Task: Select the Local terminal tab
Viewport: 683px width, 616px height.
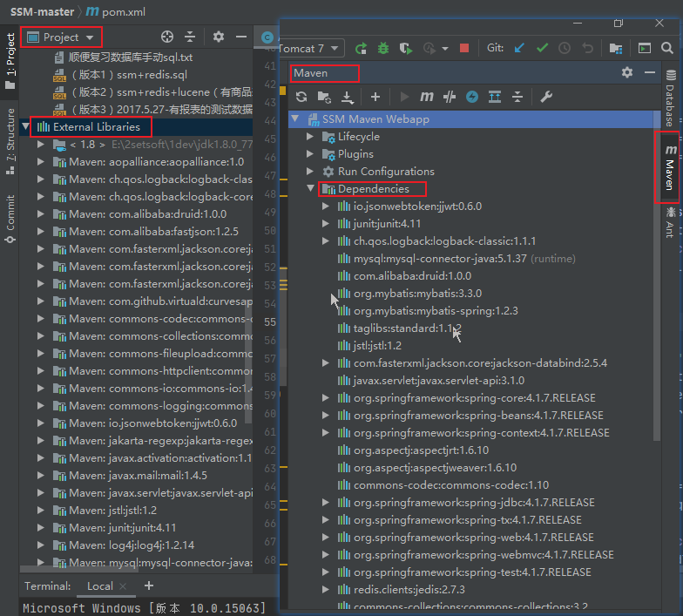Action: 100,586
